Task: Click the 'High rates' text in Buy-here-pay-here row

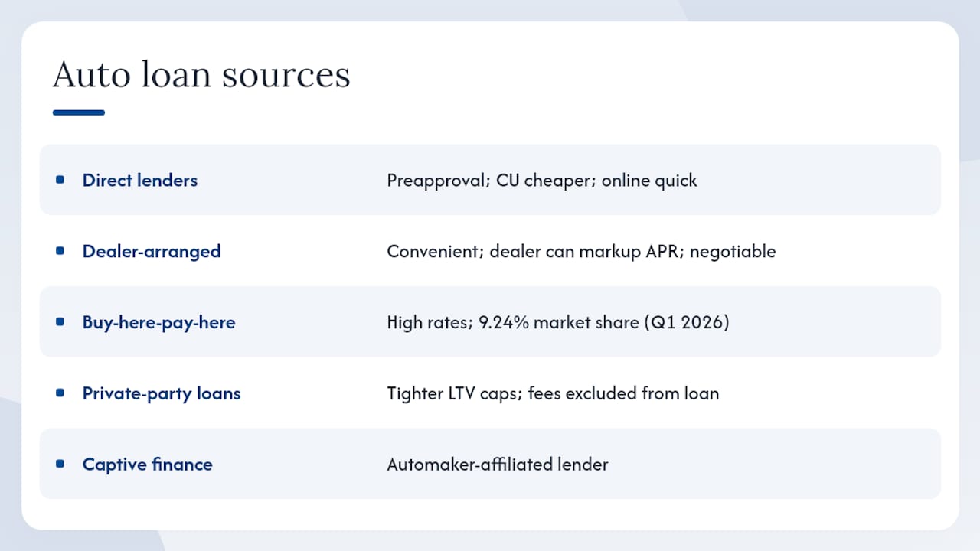Action: coord(428,322)
